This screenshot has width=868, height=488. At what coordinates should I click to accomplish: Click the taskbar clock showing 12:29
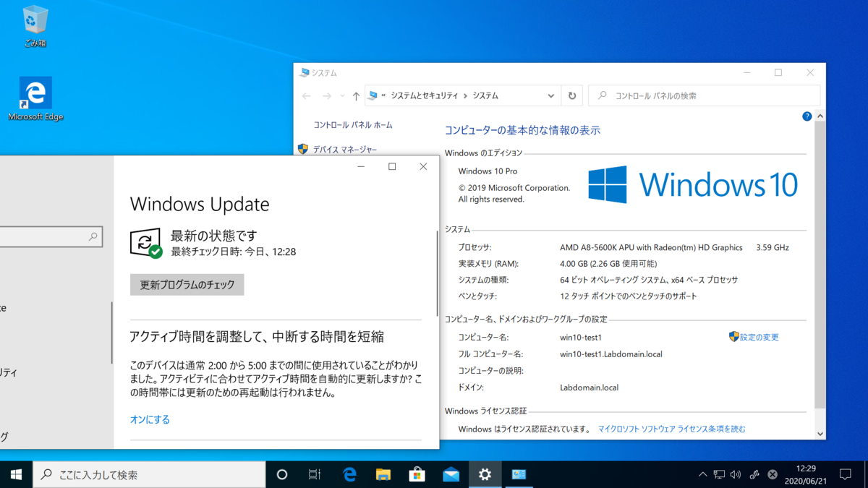pyautogui.click(x=805, y=474)
